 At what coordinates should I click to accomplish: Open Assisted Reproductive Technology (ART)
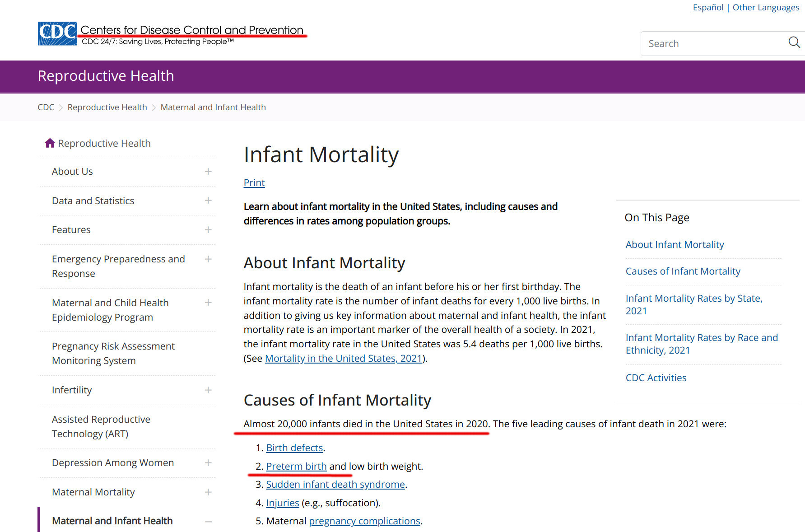(101, 426)
